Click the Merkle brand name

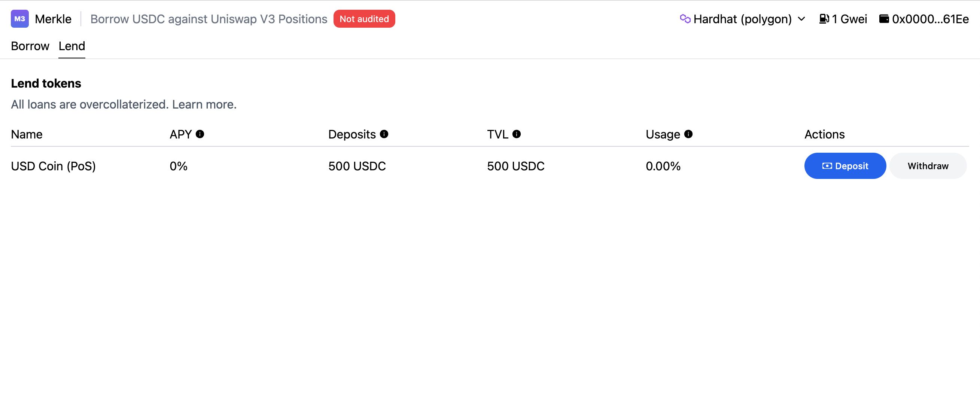click(x=53, y=19)
